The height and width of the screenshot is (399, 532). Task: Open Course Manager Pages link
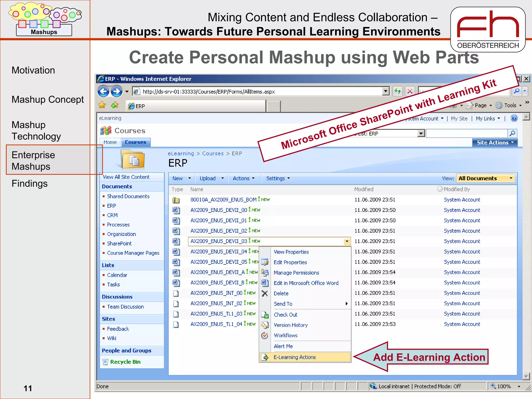coord(133,253)
